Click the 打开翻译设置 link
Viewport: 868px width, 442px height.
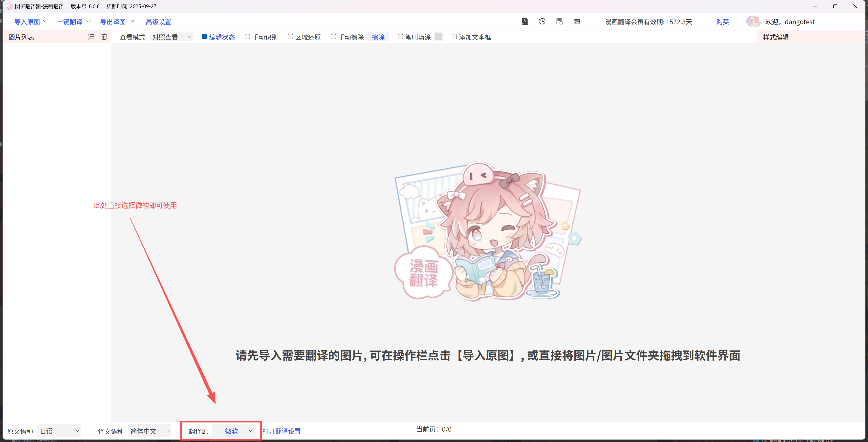coord(282,431)
